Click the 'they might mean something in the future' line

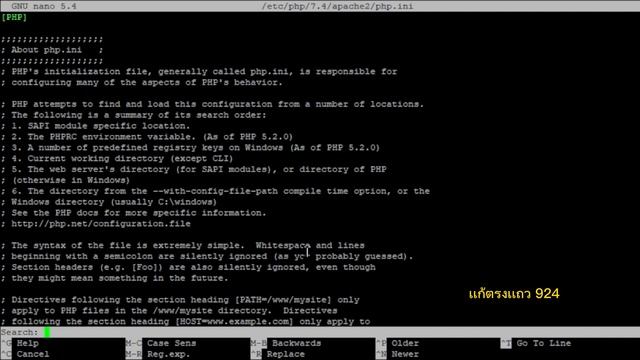115,278
